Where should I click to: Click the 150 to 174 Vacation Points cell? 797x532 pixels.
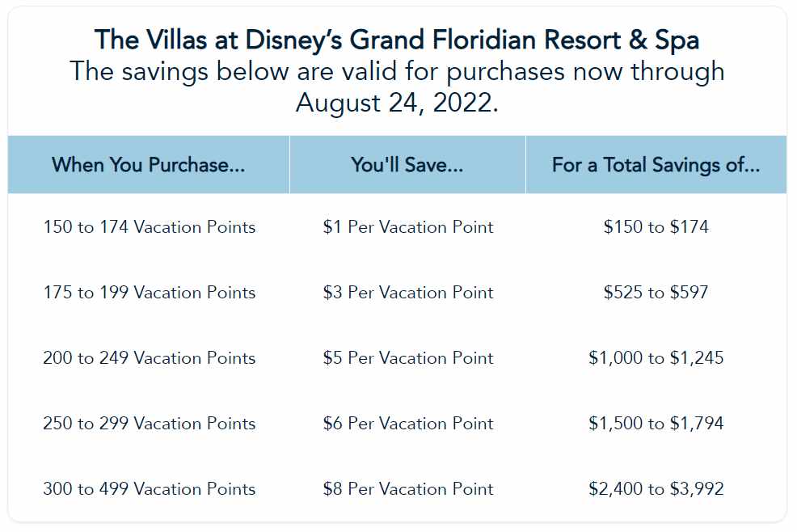click(x=150, y=227)
